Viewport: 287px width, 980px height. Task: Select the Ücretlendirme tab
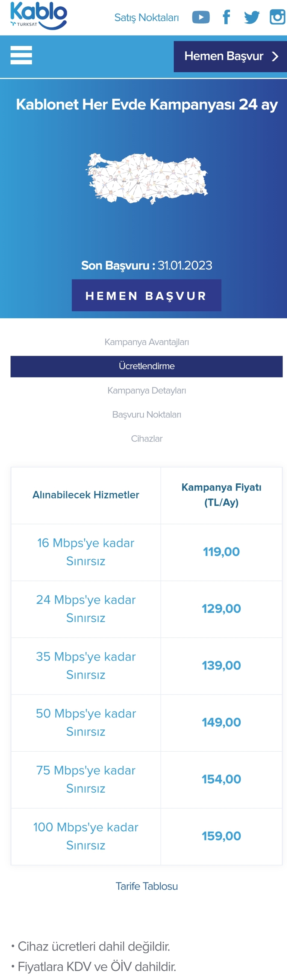(x=147, y=366)
